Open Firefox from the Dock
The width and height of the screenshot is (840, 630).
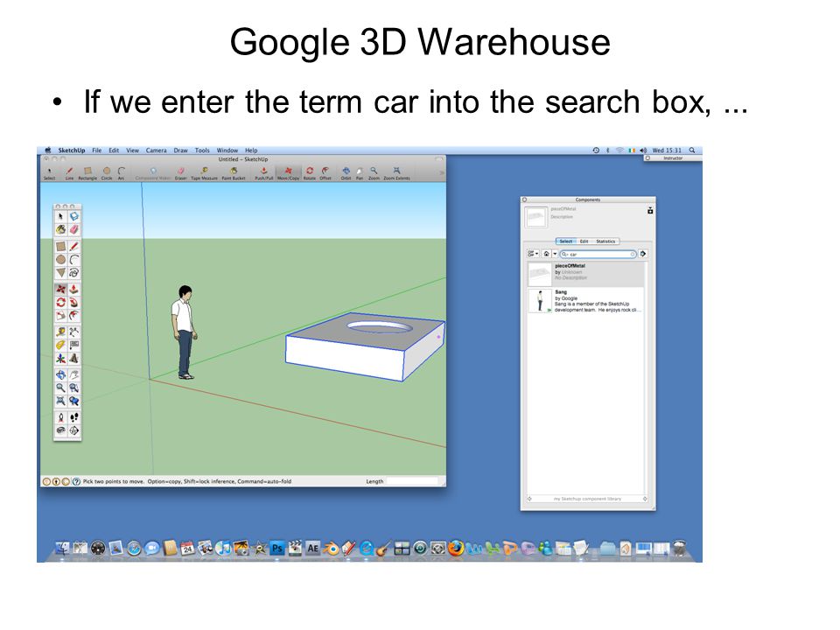point(456,548)
